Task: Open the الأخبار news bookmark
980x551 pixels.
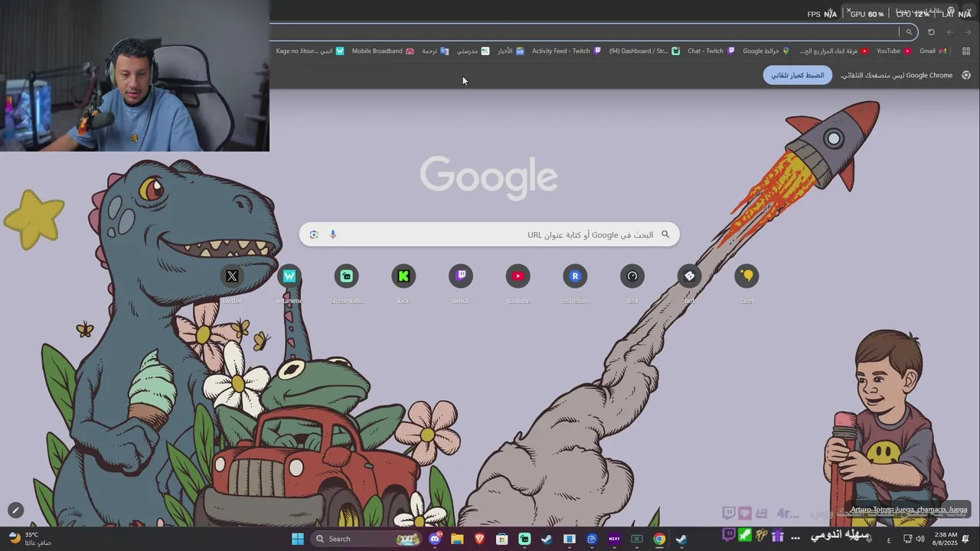Action: pos(511,51)
